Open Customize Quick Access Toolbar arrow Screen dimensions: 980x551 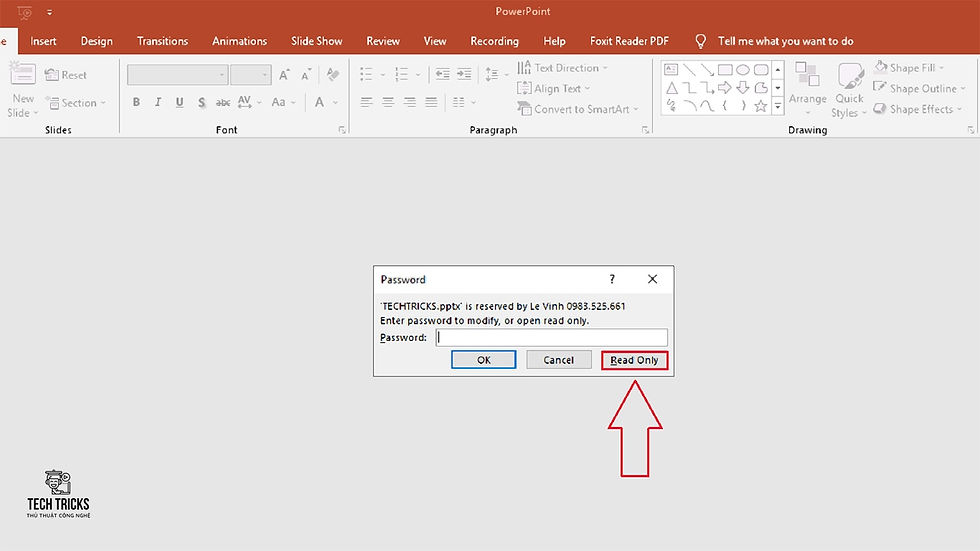(49, 12)
